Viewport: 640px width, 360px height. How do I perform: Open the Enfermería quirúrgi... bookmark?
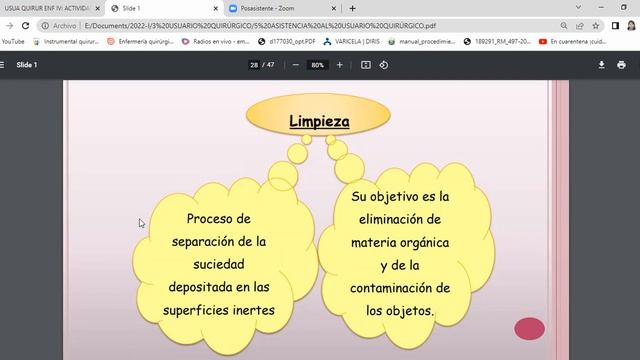point(141,42)
